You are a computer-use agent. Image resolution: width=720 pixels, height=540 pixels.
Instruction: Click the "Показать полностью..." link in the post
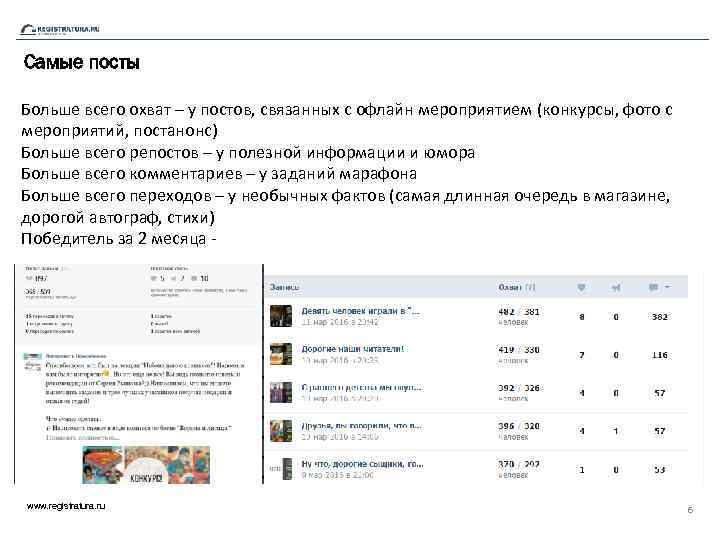(x=83, y=437)
